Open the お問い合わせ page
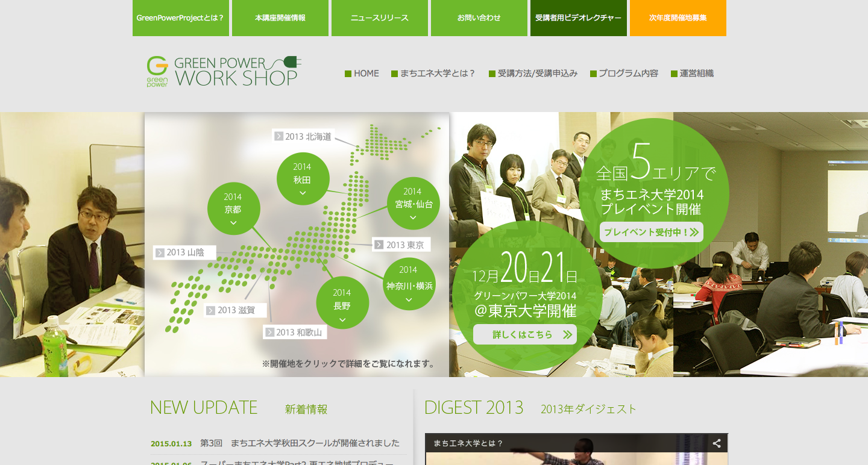868x465 pixels. (x=479, y=18)
